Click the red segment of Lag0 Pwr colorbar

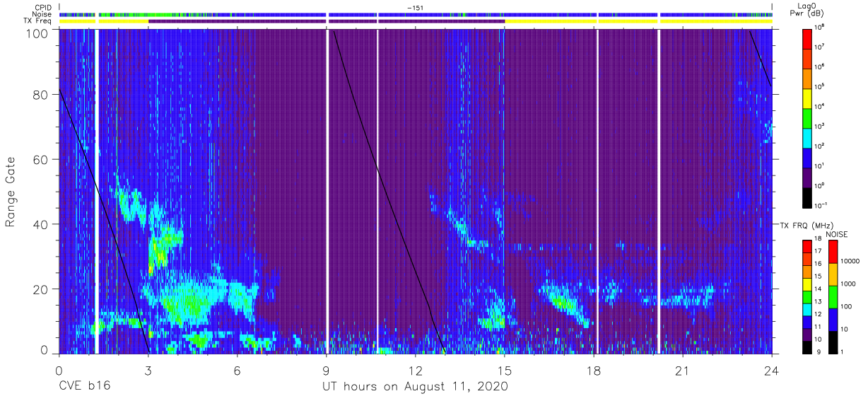[x=807, y=37]
